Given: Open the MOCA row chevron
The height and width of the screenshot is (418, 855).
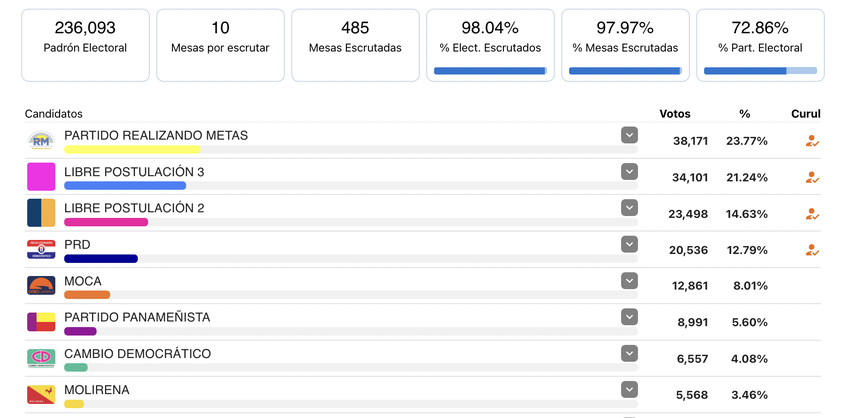Looking at the screenshot, I should (x=629, y=280).
